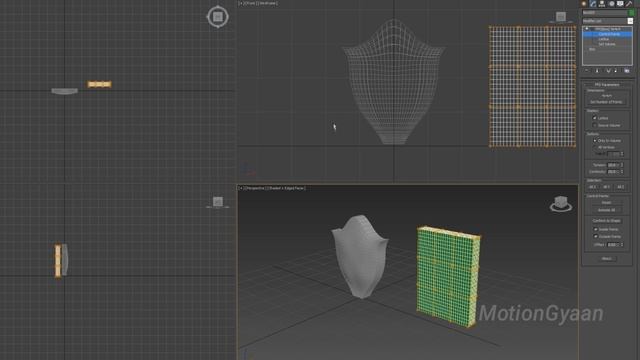Select All Vertices deform option
This screenshot has height=360, width=640.
pos(595,147)
